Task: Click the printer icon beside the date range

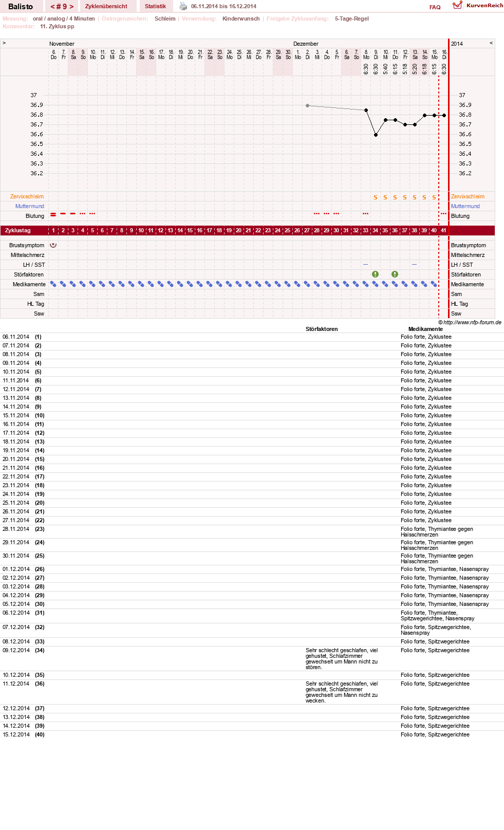Action: click(x=183, y=6)
